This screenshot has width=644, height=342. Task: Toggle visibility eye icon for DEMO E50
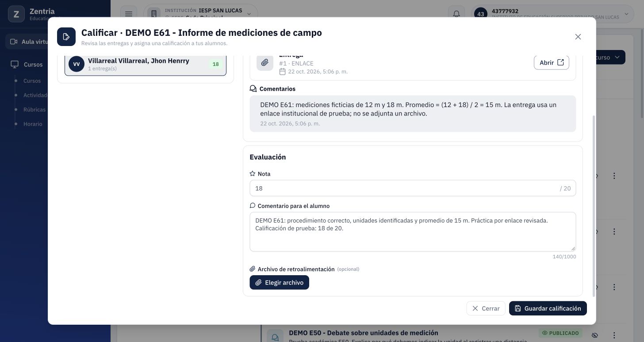click(x=595, y=335)
